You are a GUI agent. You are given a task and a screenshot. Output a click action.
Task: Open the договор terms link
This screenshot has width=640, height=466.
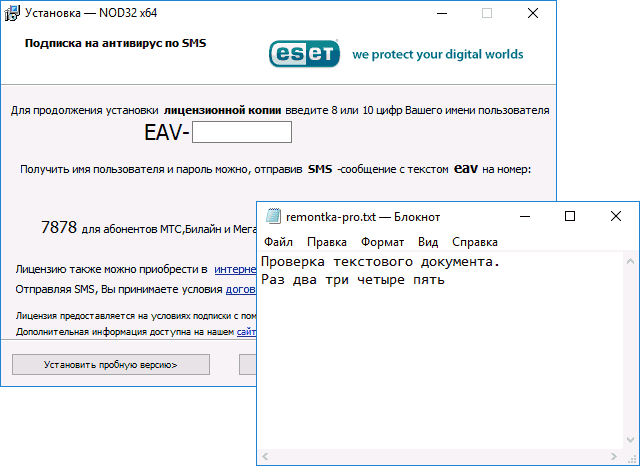coord(241,290)
